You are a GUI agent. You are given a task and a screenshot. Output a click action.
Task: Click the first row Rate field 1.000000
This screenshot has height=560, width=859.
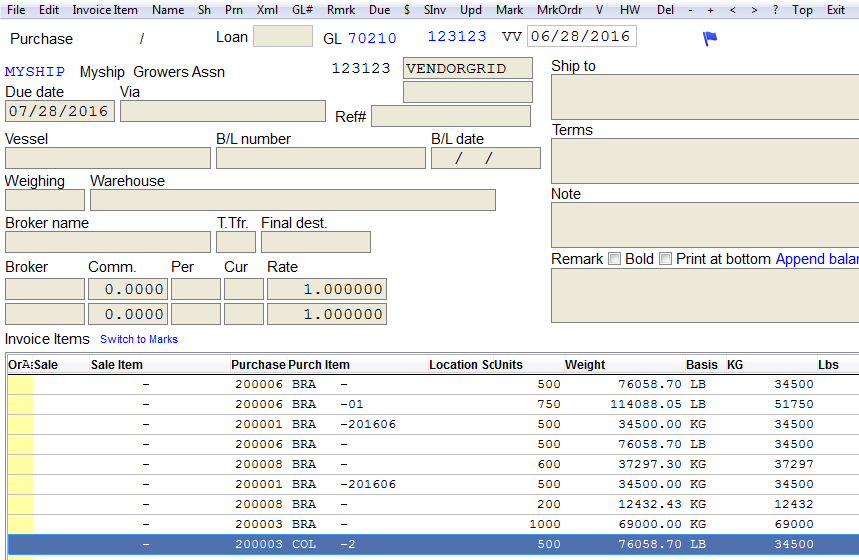coord(327,289)
